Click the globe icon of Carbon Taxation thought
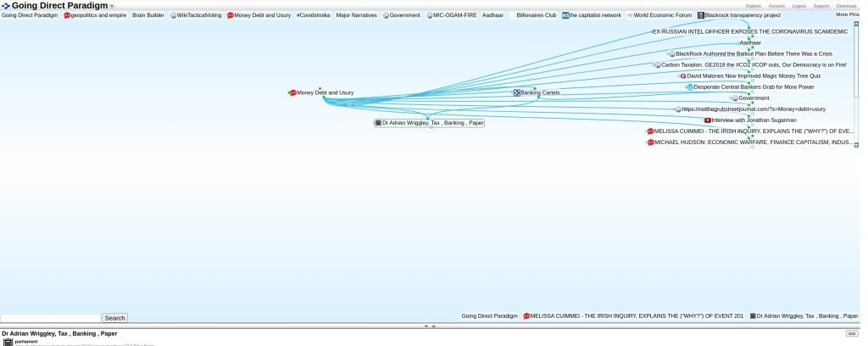 click(x=658, y=65)
